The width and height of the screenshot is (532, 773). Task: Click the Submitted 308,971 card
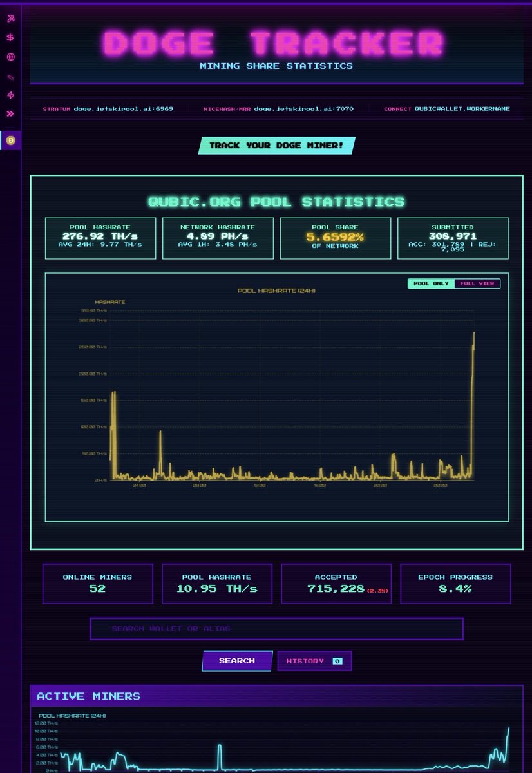pyautogui.click(x=453, y=238)
